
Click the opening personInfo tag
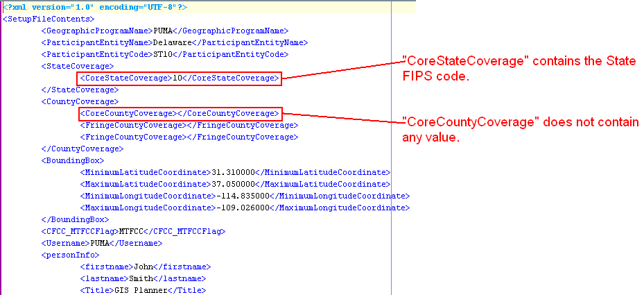point(70,255)
